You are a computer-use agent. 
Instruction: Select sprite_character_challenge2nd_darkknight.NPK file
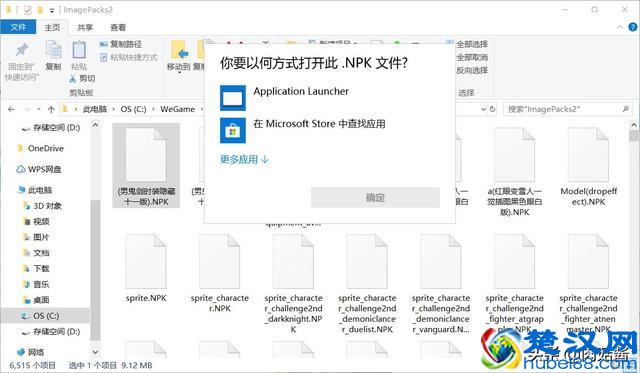(x=293, y=284)
